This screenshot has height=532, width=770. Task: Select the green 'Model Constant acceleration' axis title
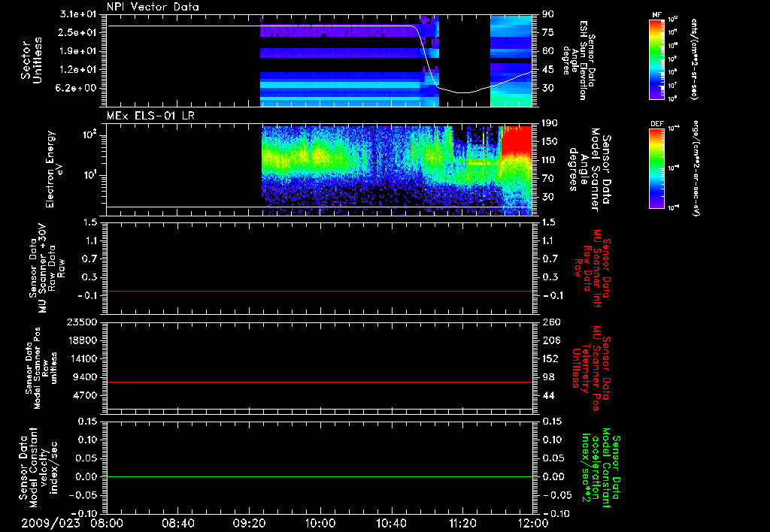click(601, 468)
